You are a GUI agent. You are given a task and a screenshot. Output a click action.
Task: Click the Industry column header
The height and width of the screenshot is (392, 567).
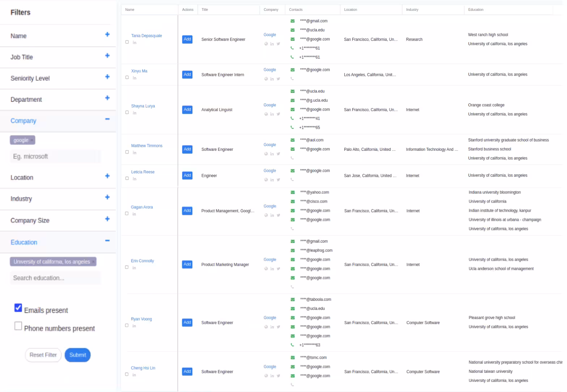[412, 10]
